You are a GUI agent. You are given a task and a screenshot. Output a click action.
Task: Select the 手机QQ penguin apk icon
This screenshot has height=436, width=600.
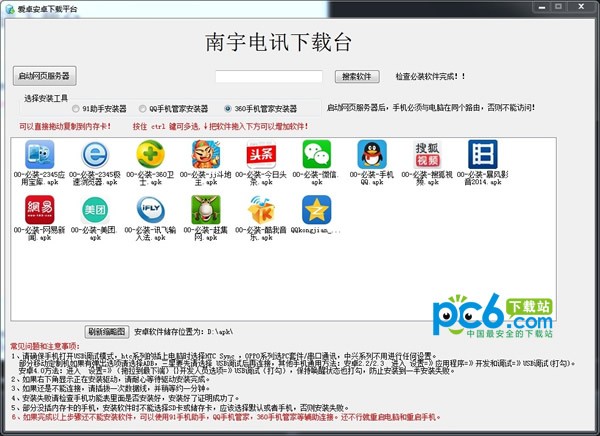[x=372, y=154]
